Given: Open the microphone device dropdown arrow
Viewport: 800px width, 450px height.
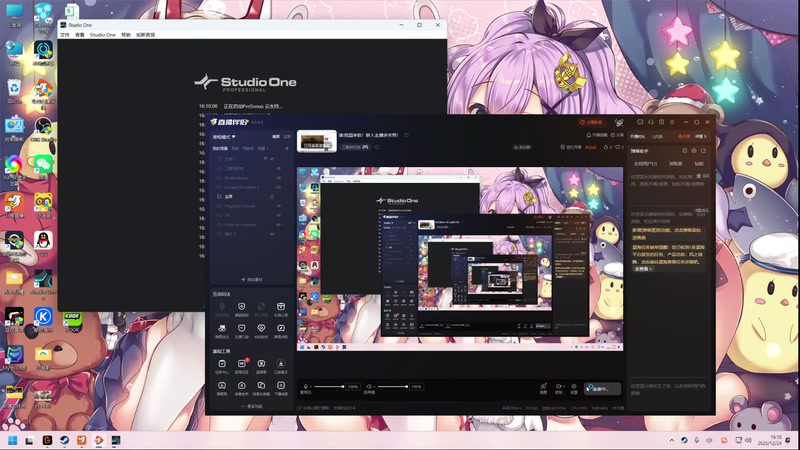Looking at the screenshot, I should [310, 387].
